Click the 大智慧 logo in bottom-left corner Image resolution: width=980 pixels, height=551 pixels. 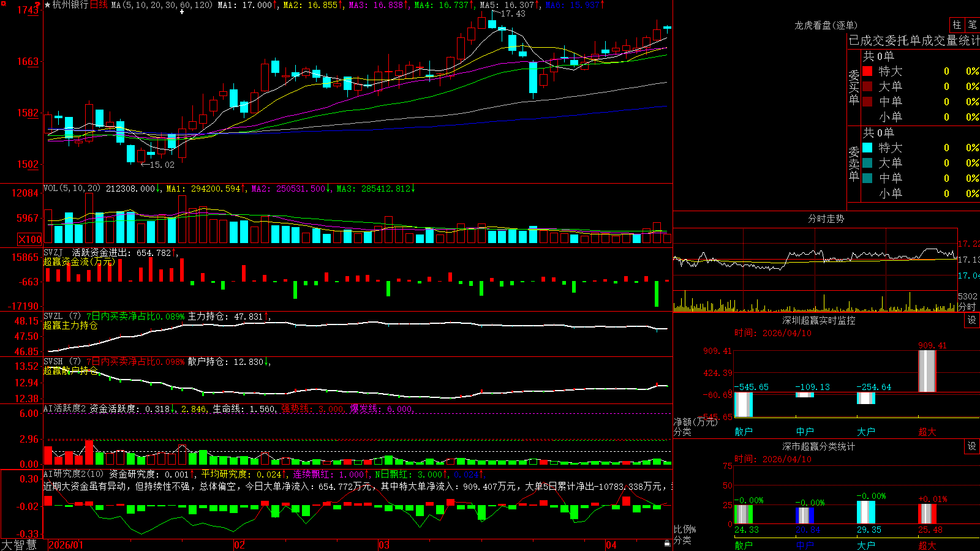pyautogui.click(x=19, y=545)
